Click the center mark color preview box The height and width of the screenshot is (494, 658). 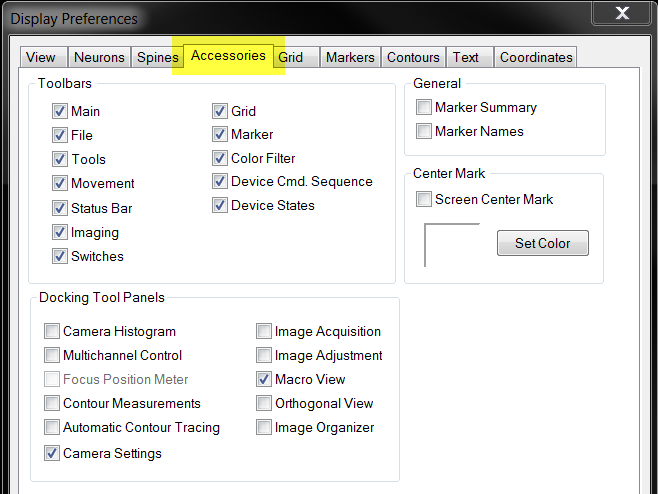point(452,245)
